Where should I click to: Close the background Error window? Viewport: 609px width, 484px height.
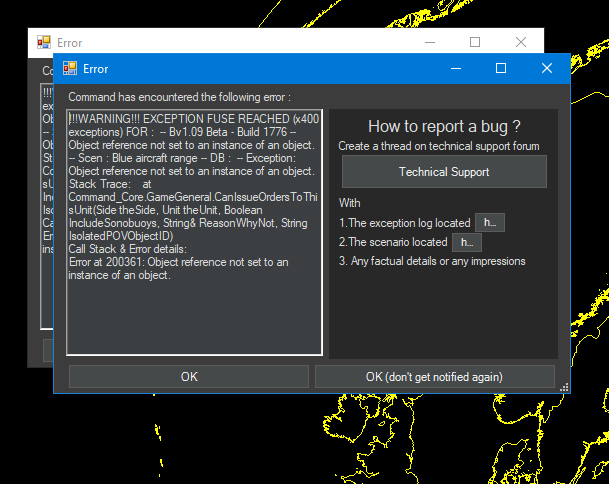[x=521, y=42]
